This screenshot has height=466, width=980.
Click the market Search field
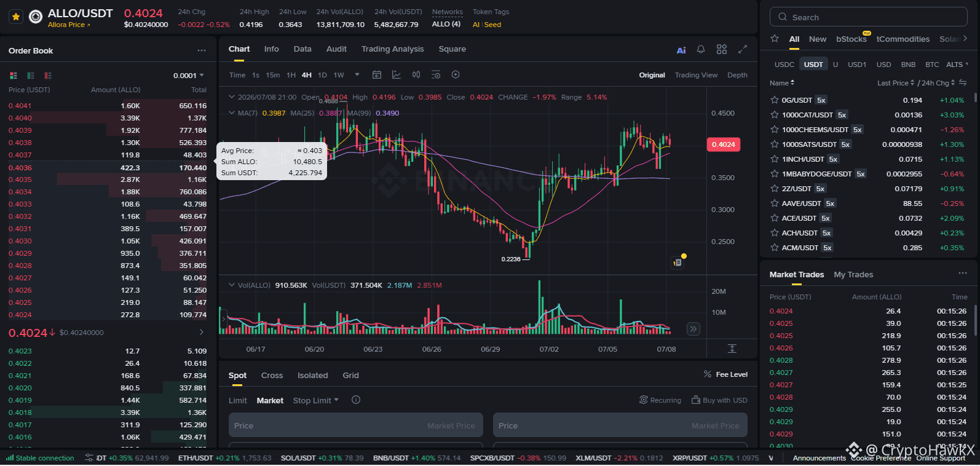[x=868, y=17]
